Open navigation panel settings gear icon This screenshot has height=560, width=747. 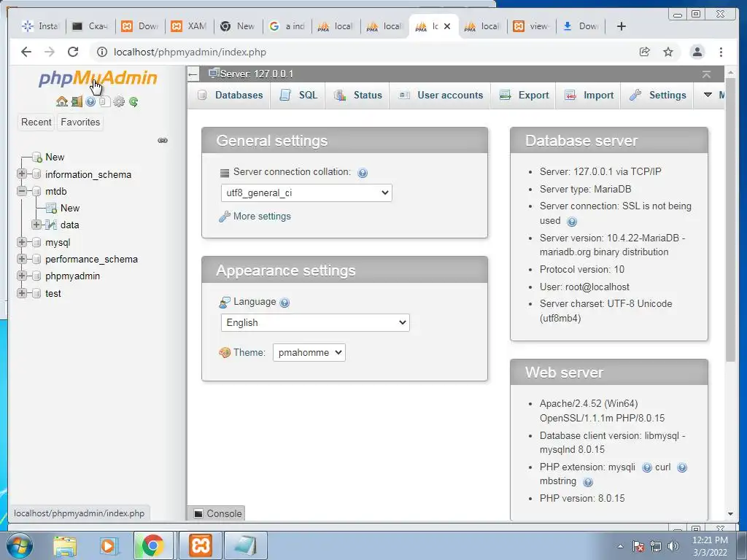(x=119, y=101)
